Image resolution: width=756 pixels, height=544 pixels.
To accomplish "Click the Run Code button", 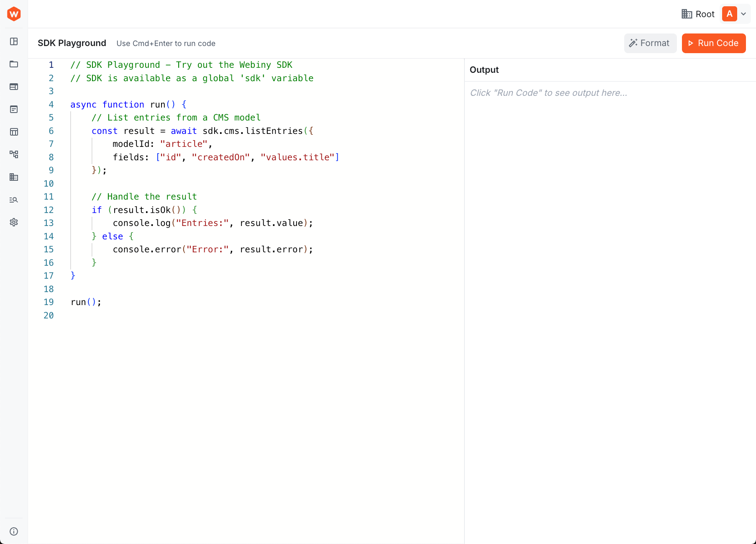I will [713, 43].
